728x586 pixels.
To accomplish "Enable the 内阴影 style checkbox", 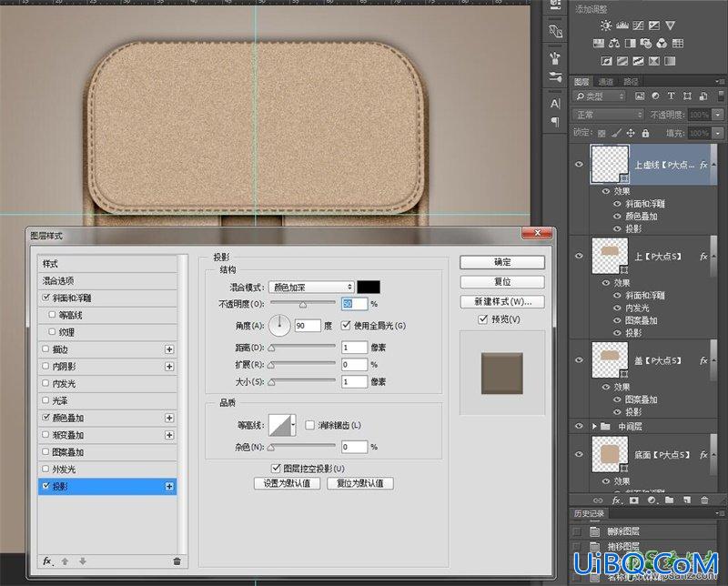I will [45, 366].
